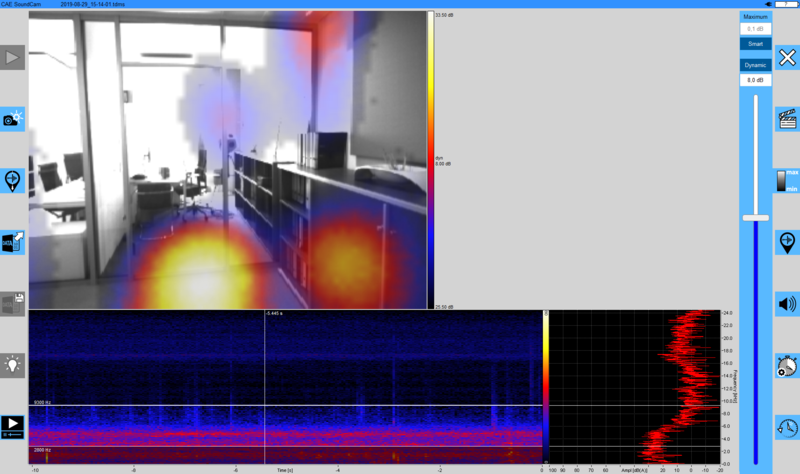Open the stopwatch timer settings icon
800x474 pixels.
787,366
